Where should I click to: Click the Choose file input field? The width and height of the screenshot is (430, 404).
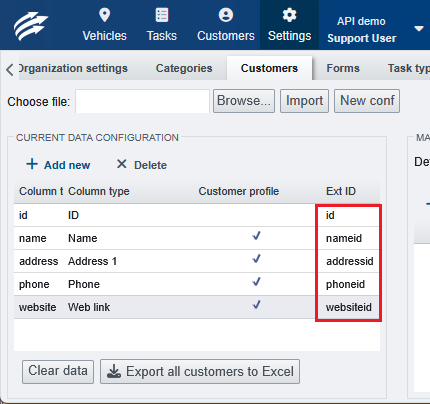(142, 101)
